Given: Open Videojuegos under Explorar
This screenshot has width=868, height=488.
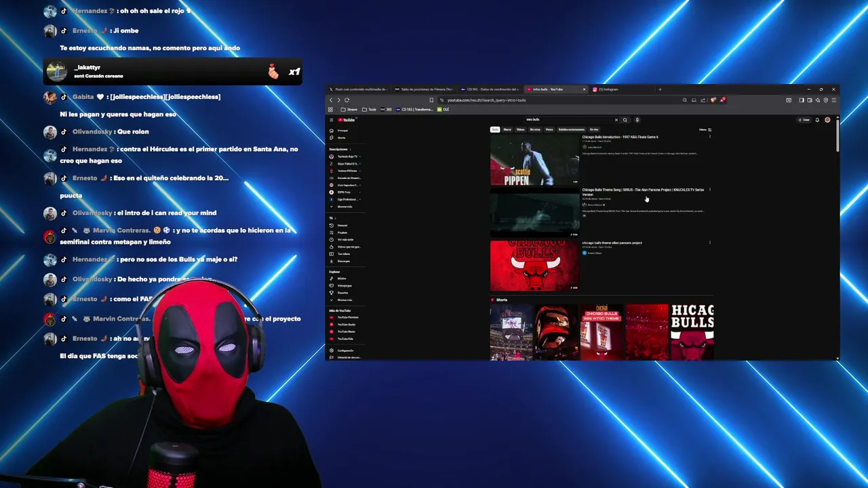Looking at the screenshot, I should 340,285.
